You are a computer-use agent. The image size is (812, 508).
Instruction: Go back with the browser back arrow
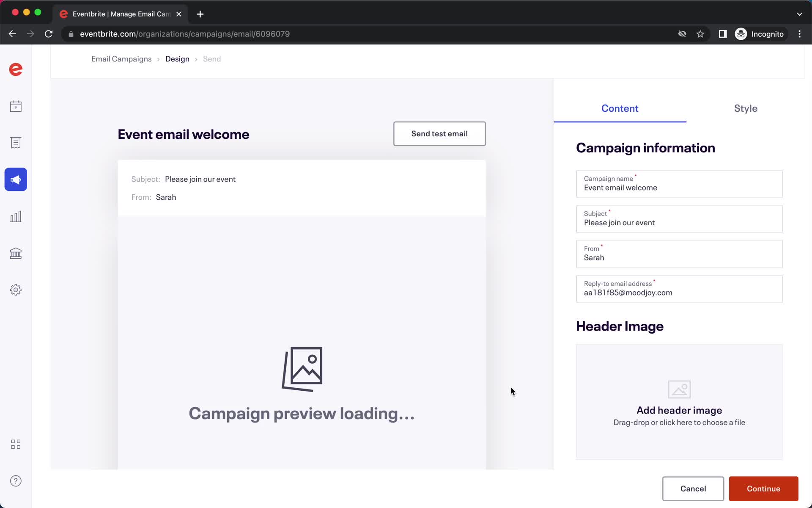click(12, 34)
